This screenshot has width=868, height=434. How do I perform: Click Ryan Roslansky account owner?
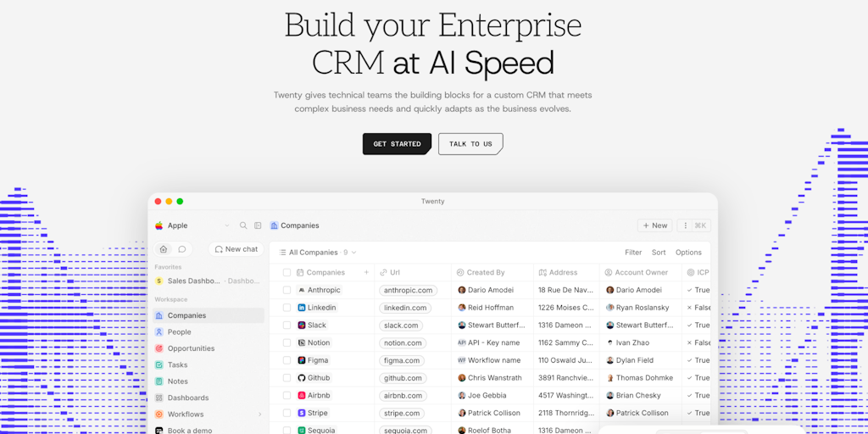click(637, 307)
